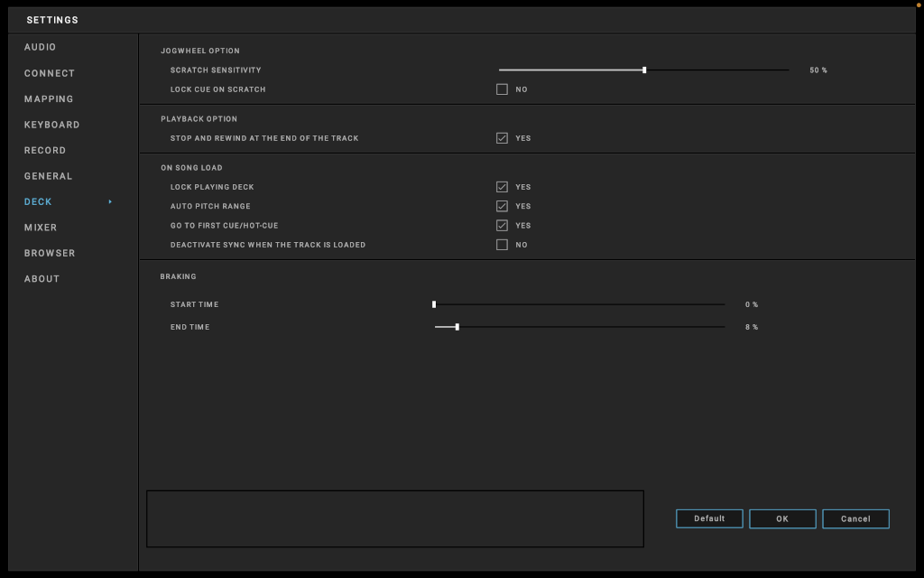Enable Deactivate Sync when track is loaded
The image size is (924, 578).
[x=502, y=245]
